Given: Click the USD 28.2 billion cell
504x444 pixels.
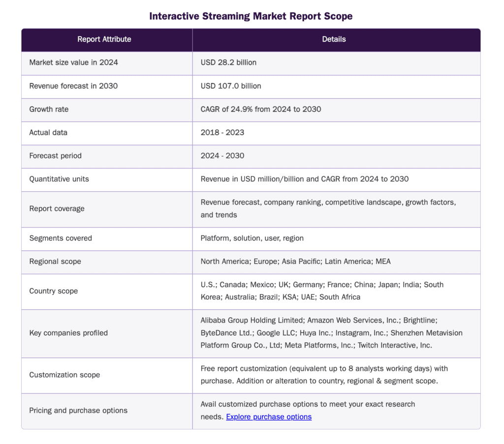Looking at the screenshot, I should point(228,62).
